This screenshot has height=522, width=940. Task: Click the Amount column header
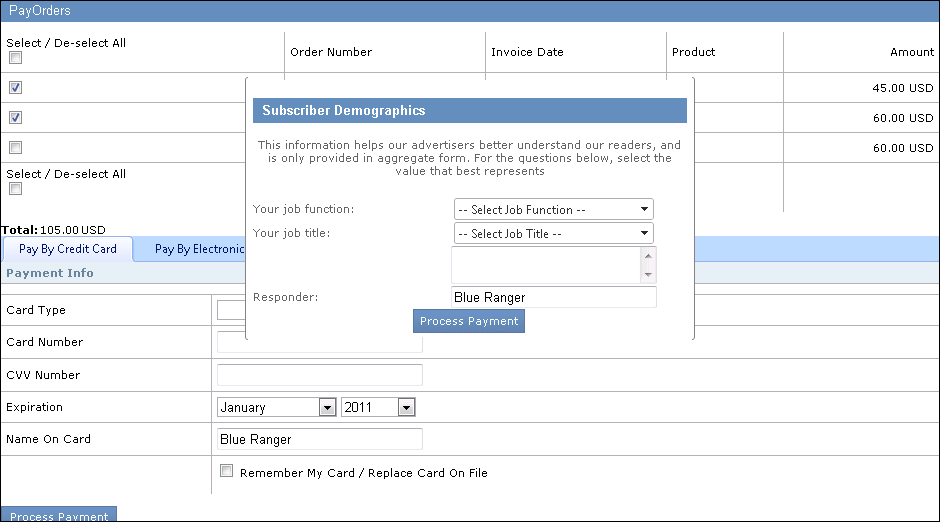(912, 52)
